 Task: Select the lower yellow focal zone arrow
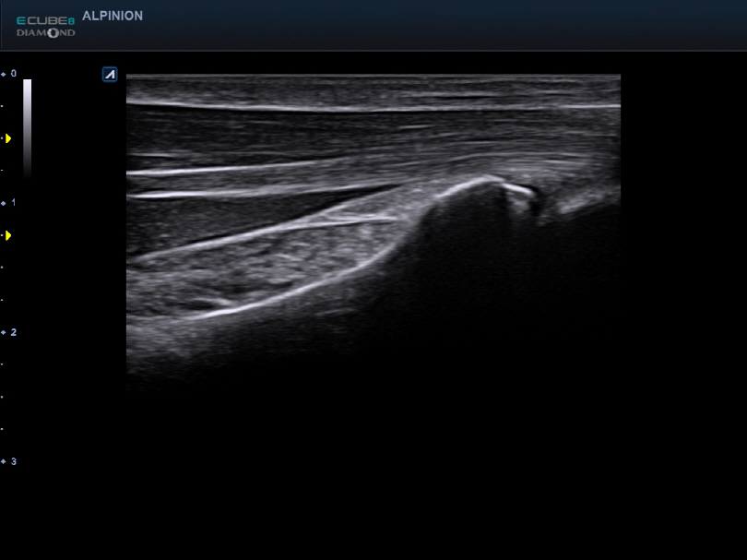pyautogui.click(x=8, y=236)
